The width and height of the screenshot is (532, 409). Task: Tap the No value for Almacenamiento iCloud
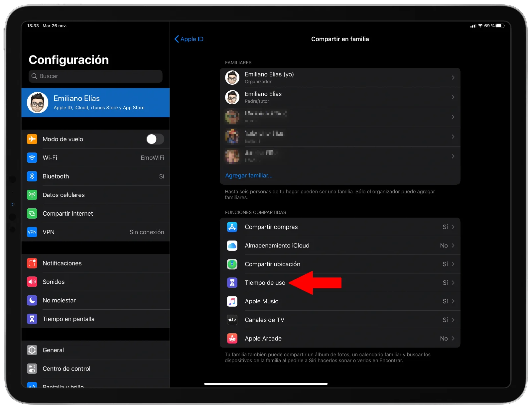(x=444, y=246)
